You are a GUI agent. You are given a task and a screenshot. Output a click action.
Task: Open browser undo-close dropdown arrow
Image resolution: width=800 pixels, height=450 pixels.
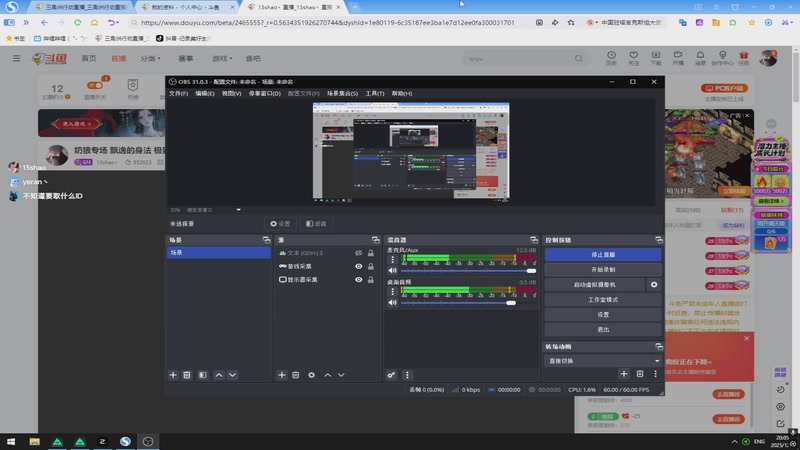117,22
